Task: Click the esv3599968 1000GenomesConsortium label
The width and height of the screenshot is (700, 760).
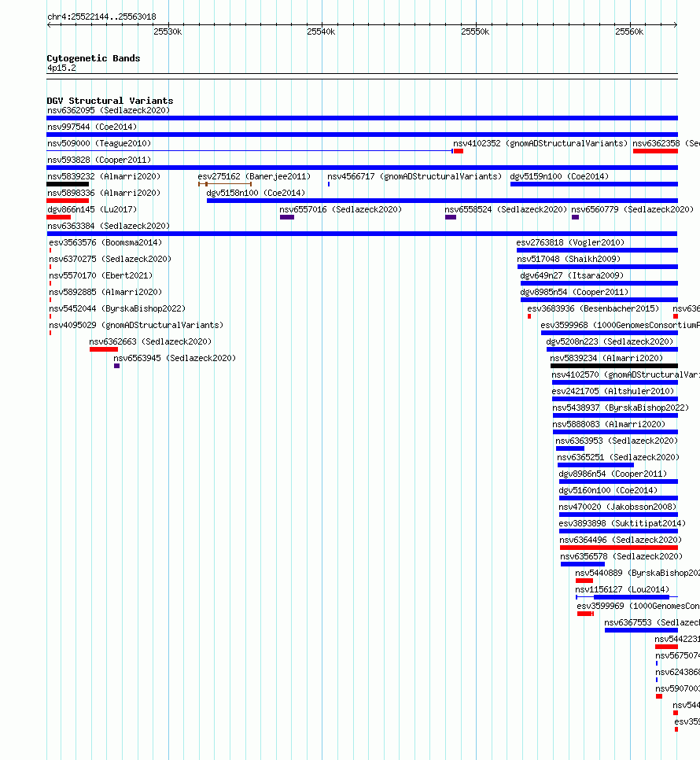Action: [620, 325]
